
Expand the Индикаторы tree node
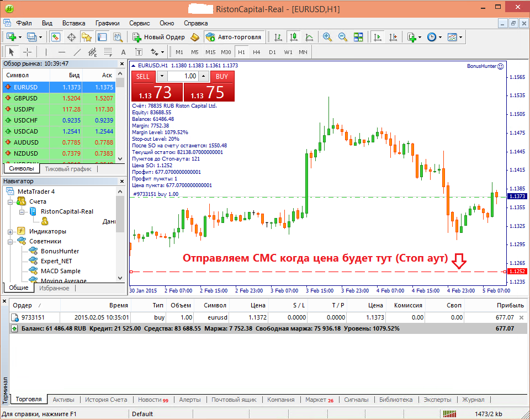(10, 232)
